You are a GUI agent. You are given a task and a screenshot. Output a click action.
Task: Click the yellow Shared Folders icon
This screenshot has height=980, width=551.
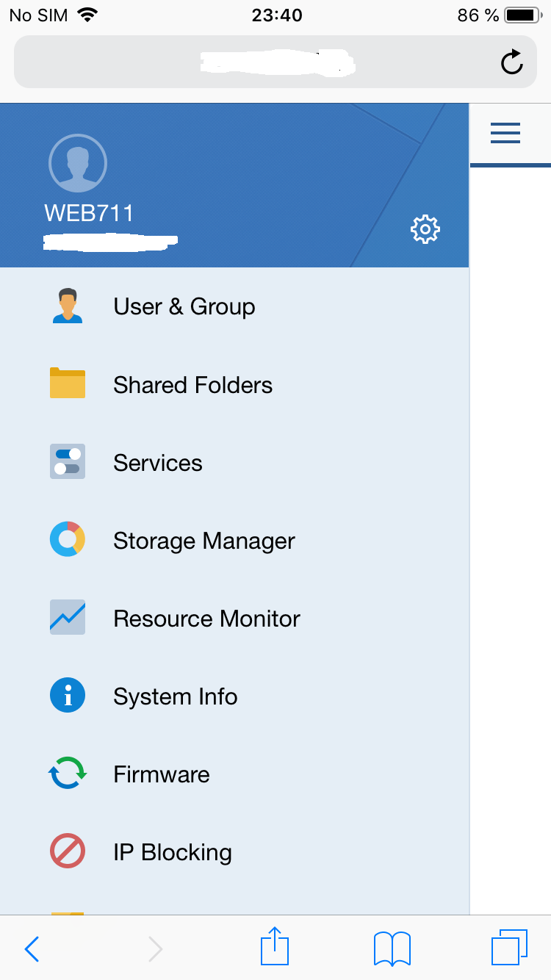68,384
